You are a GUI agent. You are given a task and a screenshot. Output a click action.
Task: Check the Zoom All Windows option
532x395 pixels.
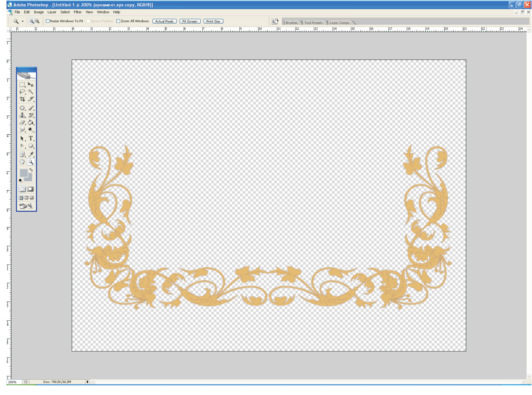click(x=118, y=21)
